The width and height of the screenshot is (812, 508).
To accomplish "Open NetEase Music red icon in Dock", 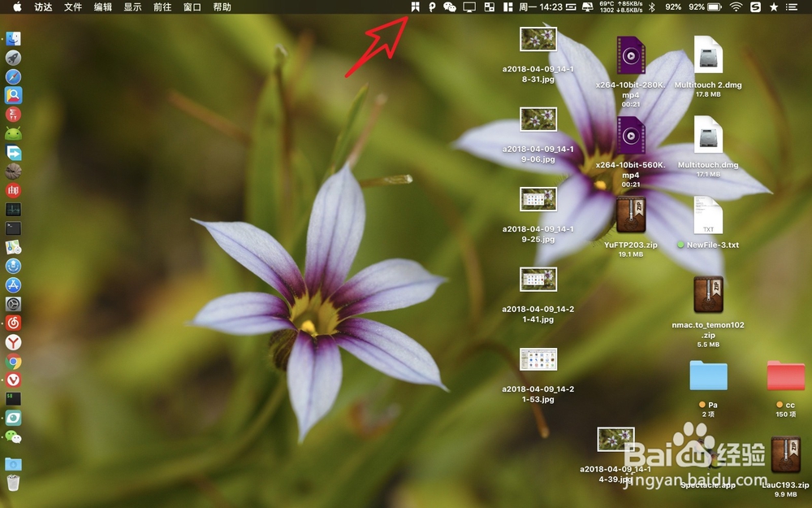I will pos(13,323).
